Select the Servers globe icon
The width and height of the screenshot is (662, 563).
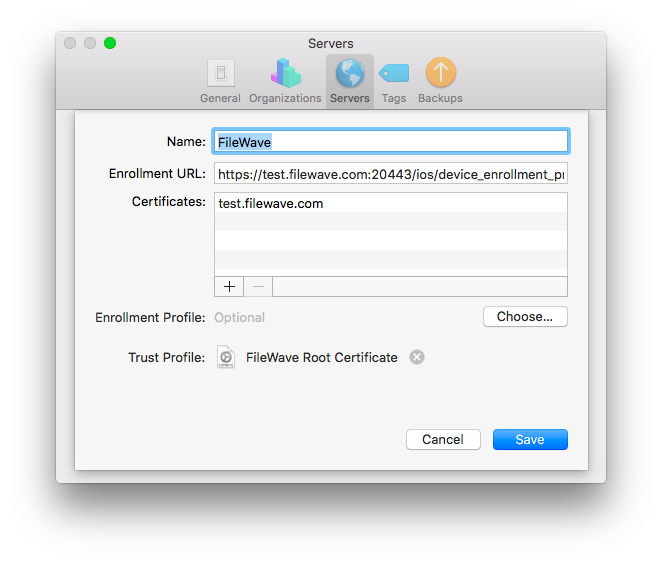click(x=350, y=73)
